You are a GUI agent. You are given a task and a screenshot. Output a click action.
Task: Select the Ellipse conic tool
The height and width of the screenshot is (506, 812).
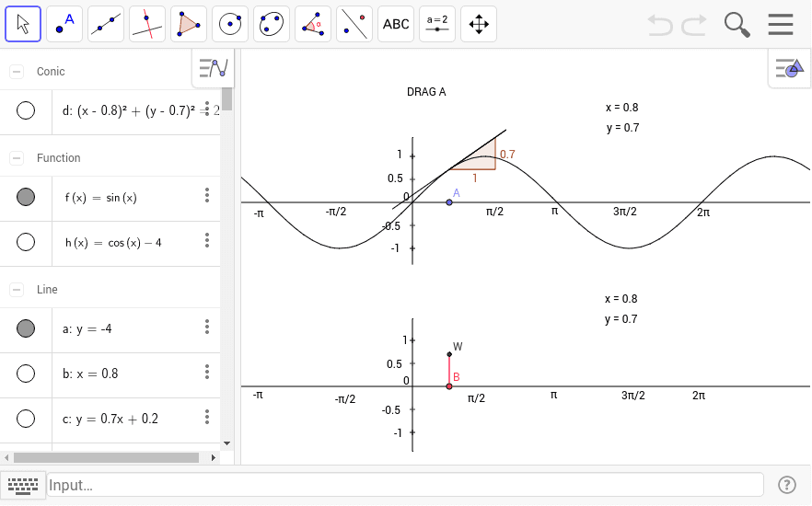272,24
